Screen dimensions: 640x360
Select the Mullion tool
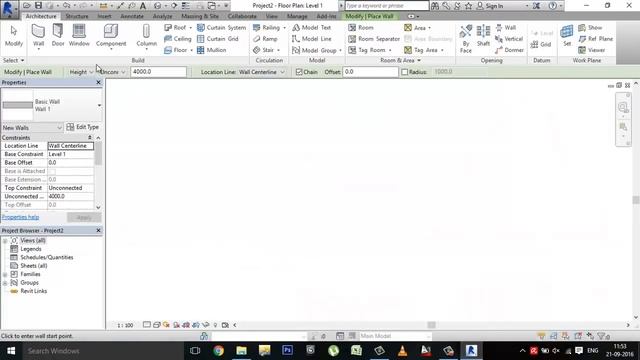(211, 50)
